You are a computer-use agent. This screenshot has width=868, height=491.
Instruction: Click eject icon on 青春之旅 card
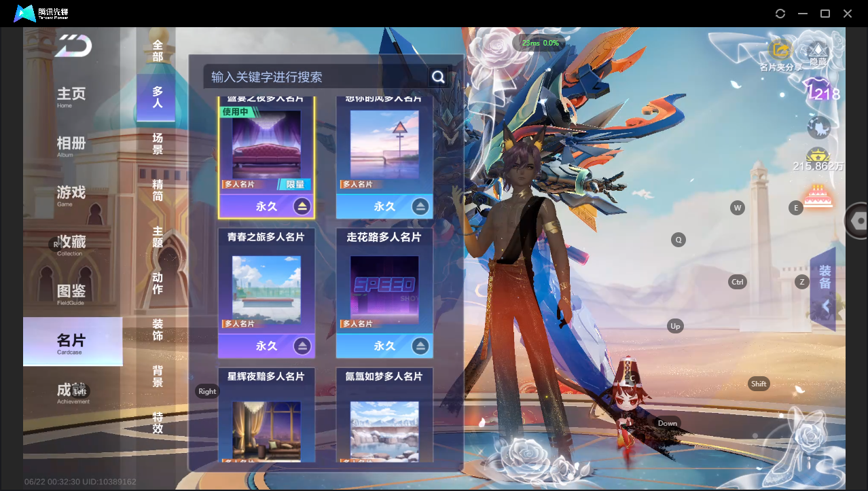coord(302,346)
